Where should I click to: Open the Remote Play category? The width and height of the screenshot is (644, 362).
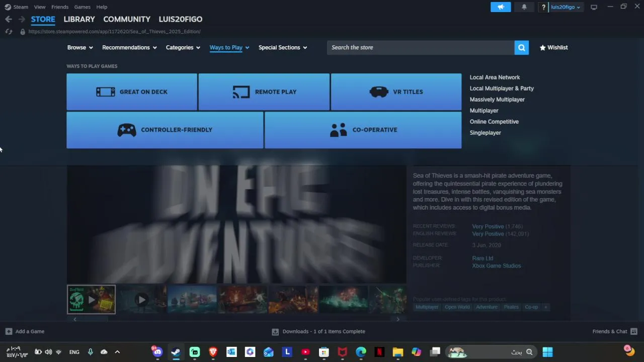[x=264, y=92]
